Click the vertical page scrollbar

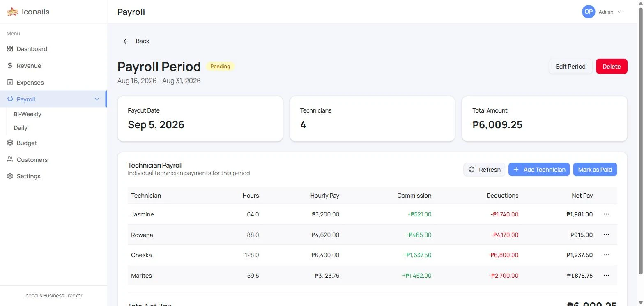click(641, 141)
